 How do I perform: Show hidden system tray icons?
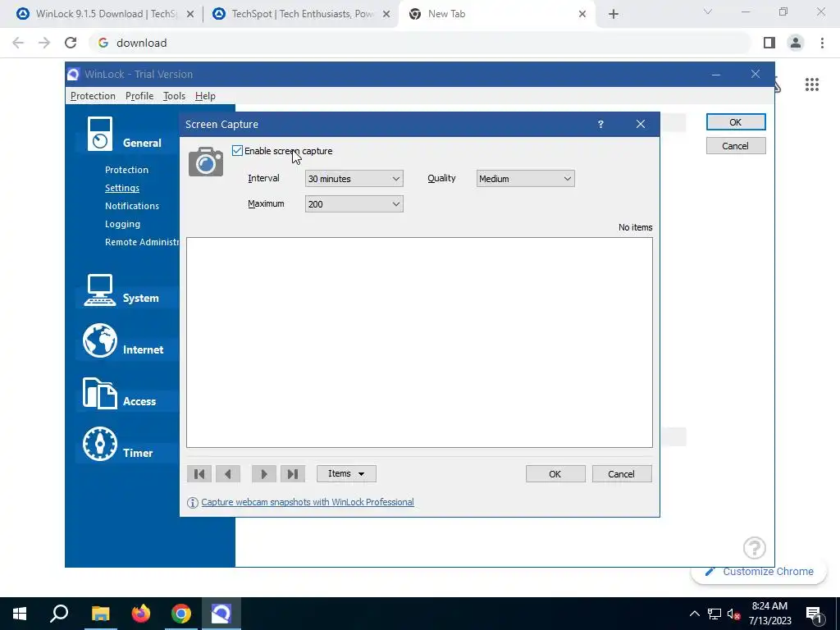tap(694, 614)
